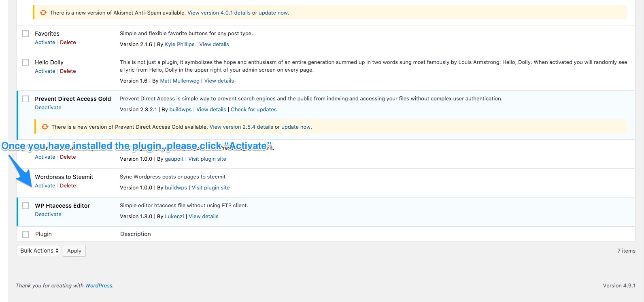View Akismet version 4.0.1 details
The width and height of the screenshot is (644, 302).
point(219,13)
